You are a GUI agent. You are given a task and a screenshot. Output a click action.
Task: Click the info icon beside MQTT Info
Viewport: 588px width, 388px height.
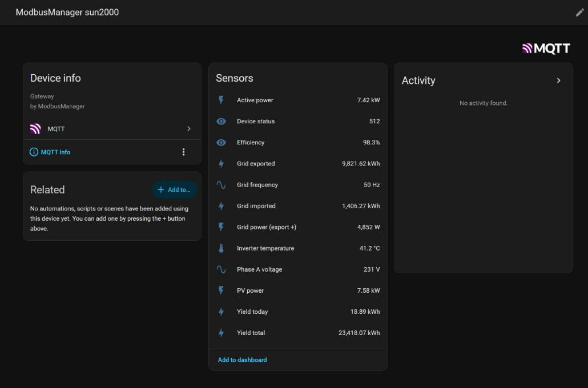34,152
